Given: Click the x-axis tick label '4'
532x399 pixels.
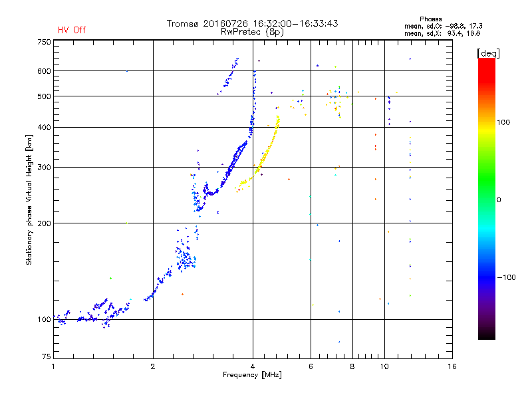Looking at the screenshot, I should [x=253, y=366].
